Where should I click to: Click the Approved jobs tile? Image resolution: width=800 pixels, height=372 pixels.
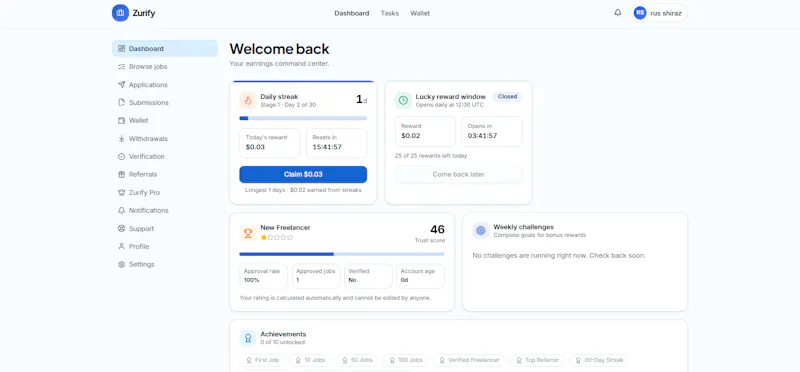point(316,276)
